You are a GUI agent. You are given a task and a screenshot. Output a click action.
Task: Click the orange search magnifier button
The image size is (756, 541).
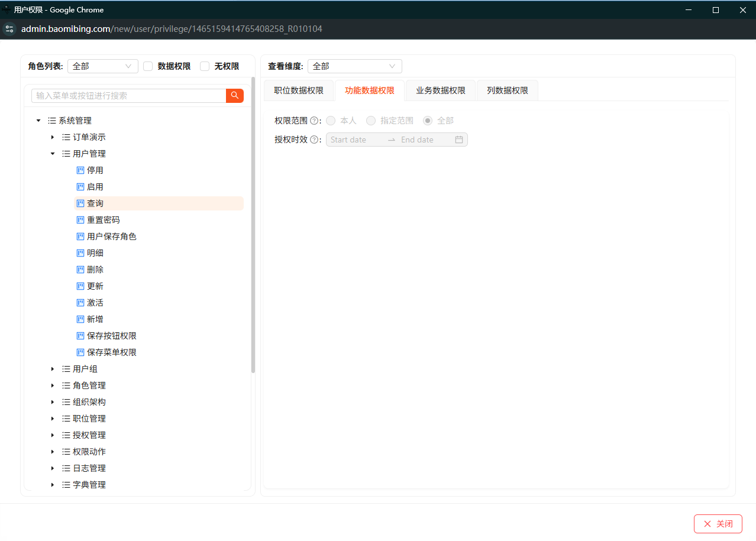coord(235,96)
